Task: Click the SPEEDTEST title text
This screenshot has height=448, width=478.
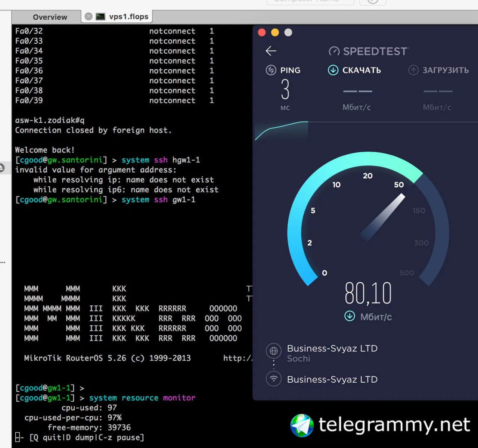Action: 375,51
